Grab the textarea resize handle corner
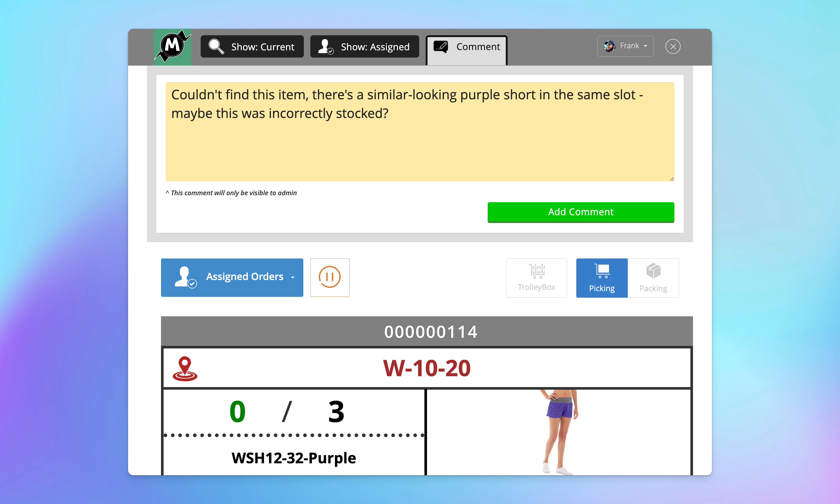Screen dimensions: 840x504 [671, 179]
